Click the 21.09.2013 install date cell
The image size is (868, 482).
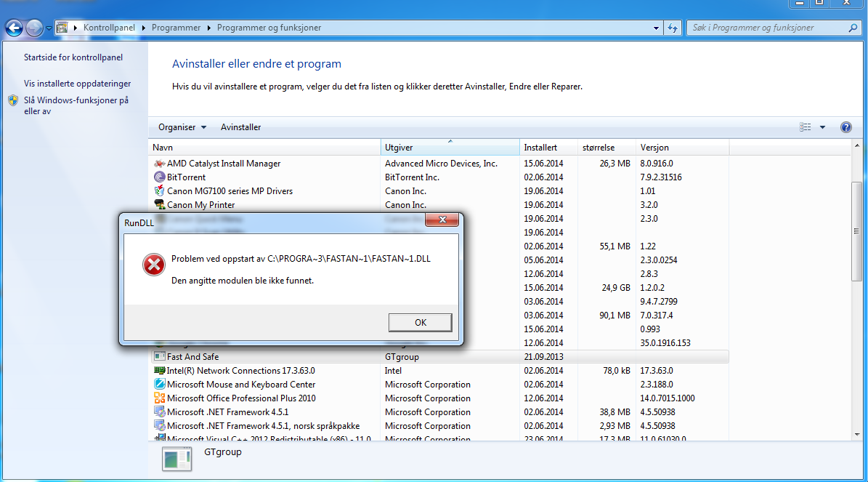(x=543, y=357)
